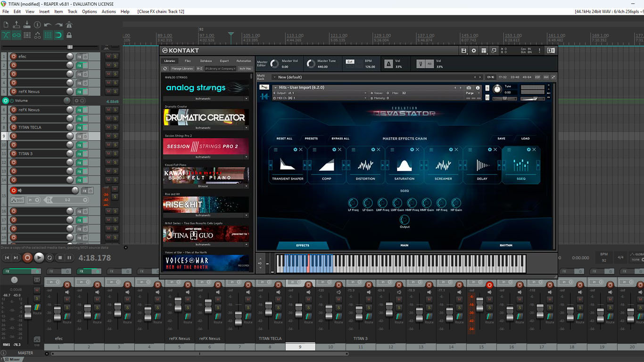Select the Saturation effect curve icon
This screenshot has height=362, width=644.
pos(404,165)
